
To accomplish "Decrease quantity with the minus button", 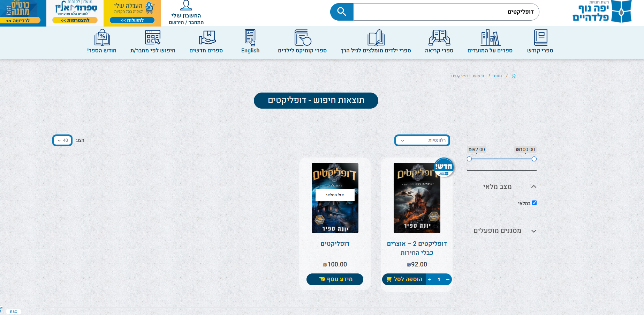I will 448,279.
